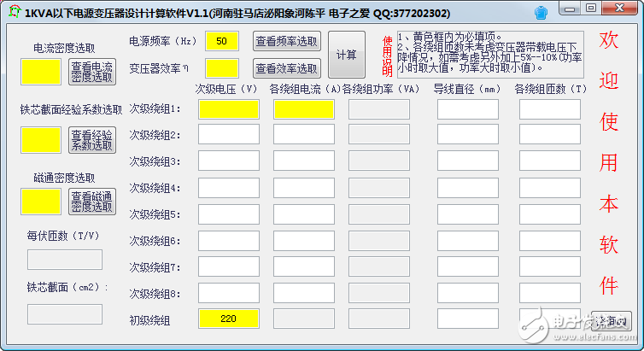This screenshot has height=351, width=644.
Task: Click 次级绕组3 voltage field
Action: (229, 161)
